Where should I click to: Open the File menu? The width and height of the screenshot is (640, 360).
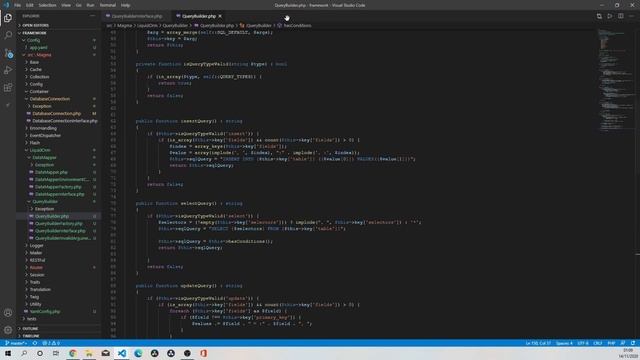18,5
